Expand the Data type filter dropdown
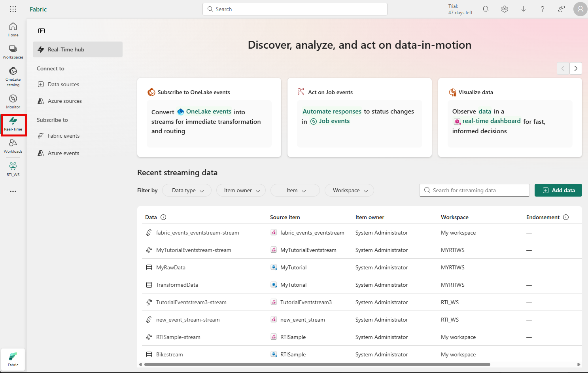 coord(187,190)
